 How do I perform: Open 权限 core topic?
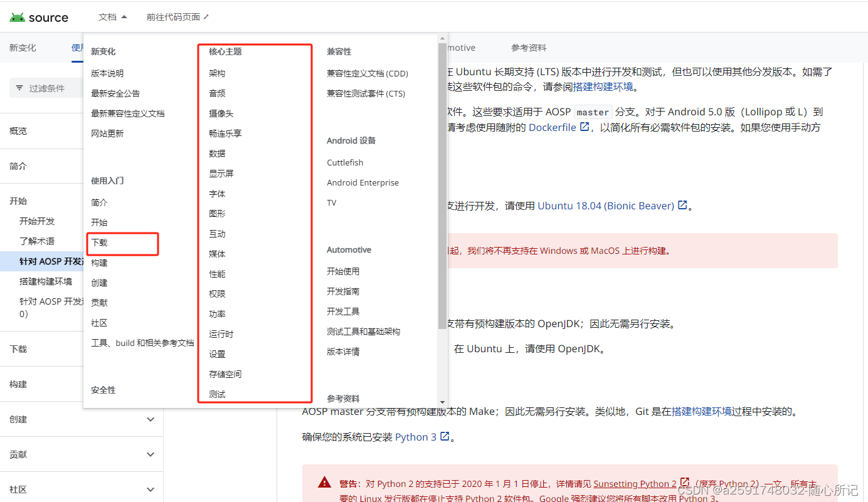click(217, 294)
